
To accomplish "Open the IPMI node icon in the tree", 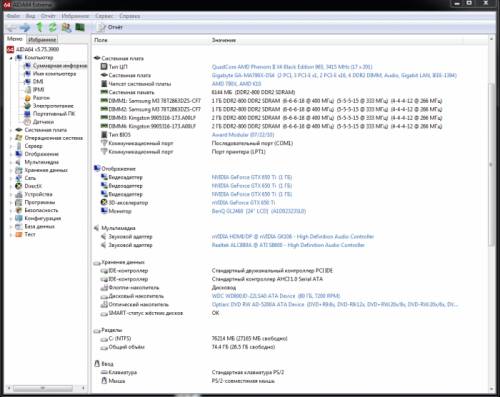I will (28, 90).
